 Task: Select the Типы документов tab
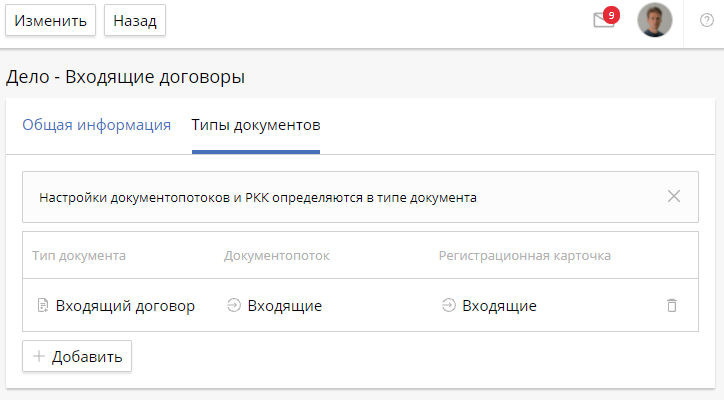click(x=256, y=125)
